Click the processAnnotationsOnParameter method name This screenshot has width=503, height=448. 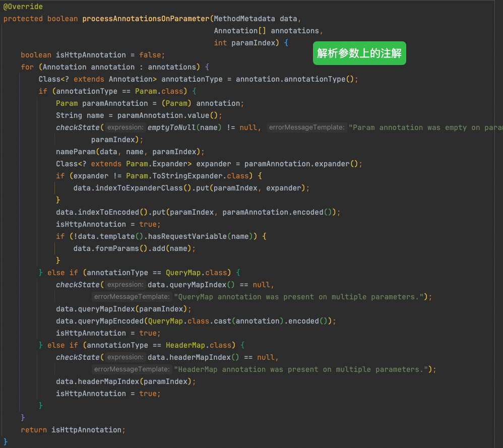point(145,19)
